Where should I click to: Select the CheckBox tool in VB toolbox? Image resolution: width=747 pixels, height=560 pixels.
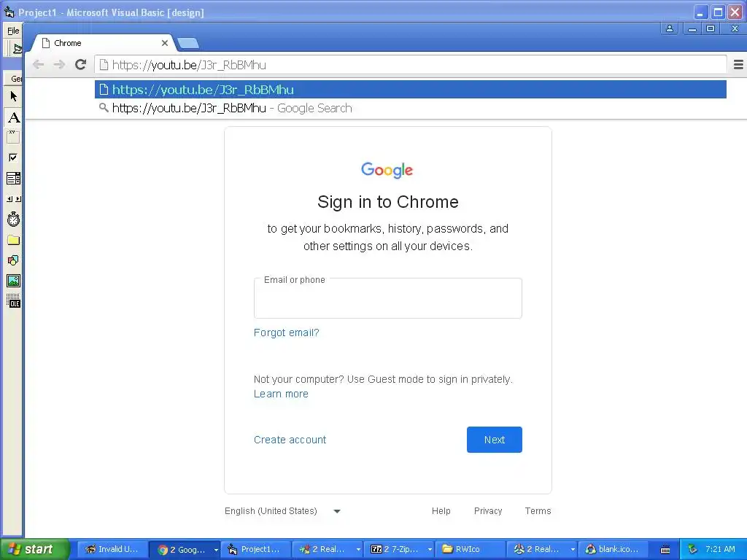[x=13, y=157]
